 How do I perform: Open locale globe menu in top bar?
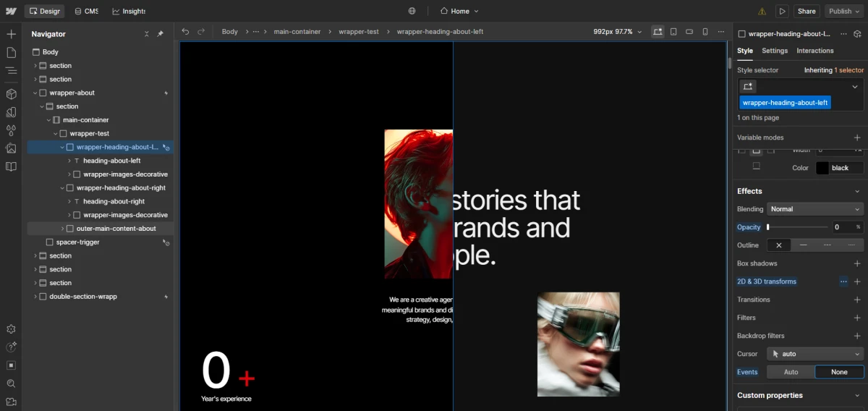(412, 11)
